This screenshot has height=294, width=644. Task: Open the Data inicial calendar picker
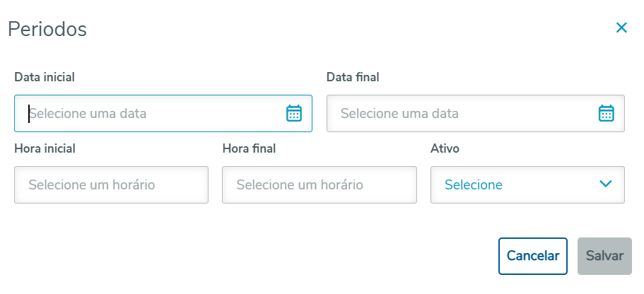pos(294,113)
